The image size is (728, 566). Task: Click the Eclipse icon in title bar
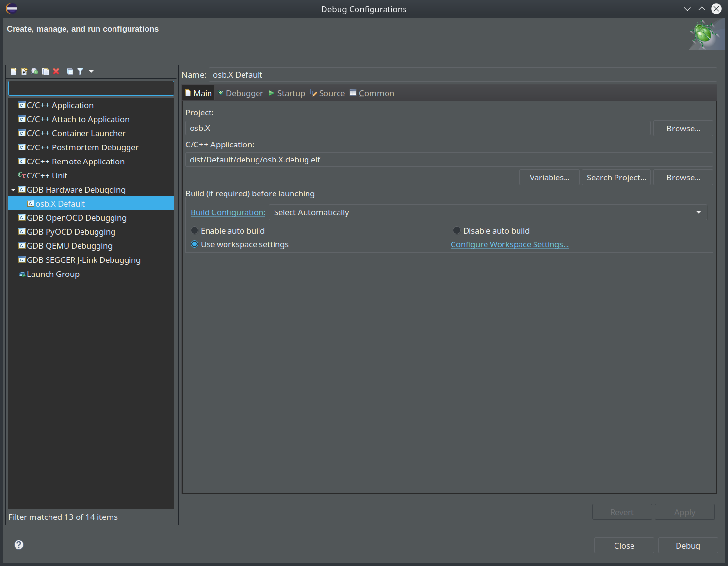pyautogui.click(x=12, y=9)
